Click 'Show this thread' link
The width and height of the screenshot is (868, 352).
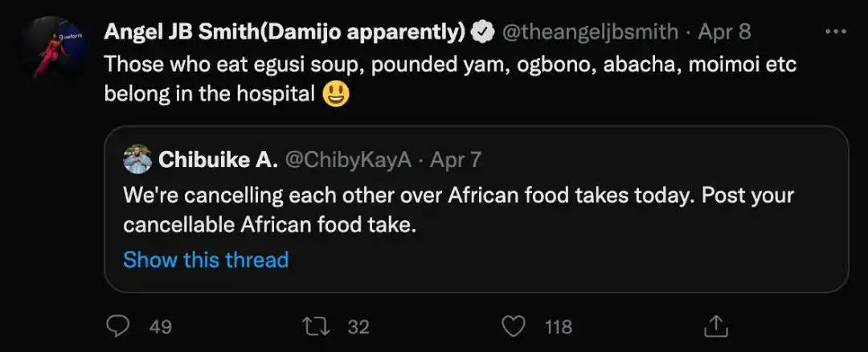pos(206,260)
